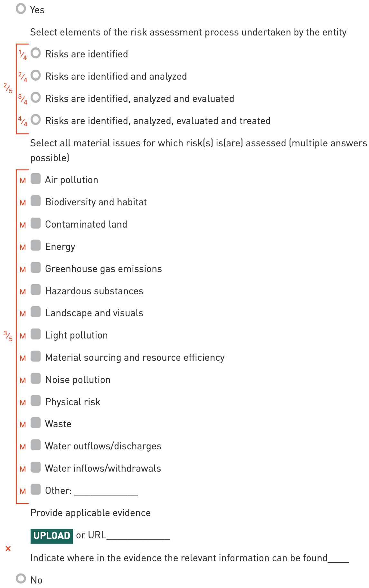Viewport: 369px width, 588px height.
Task: Click the green UPLOAD button
Action: pyautogui.click(x=52, y=536)
